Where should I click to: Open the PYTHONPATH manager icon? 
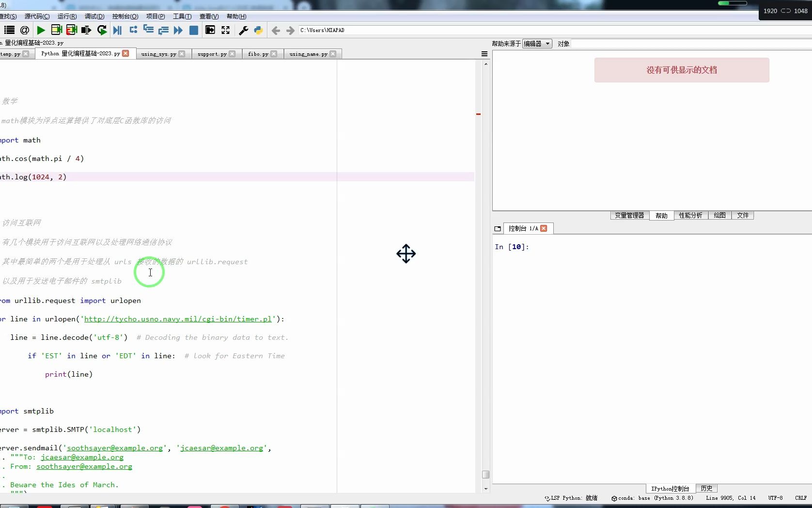(258, 30)
